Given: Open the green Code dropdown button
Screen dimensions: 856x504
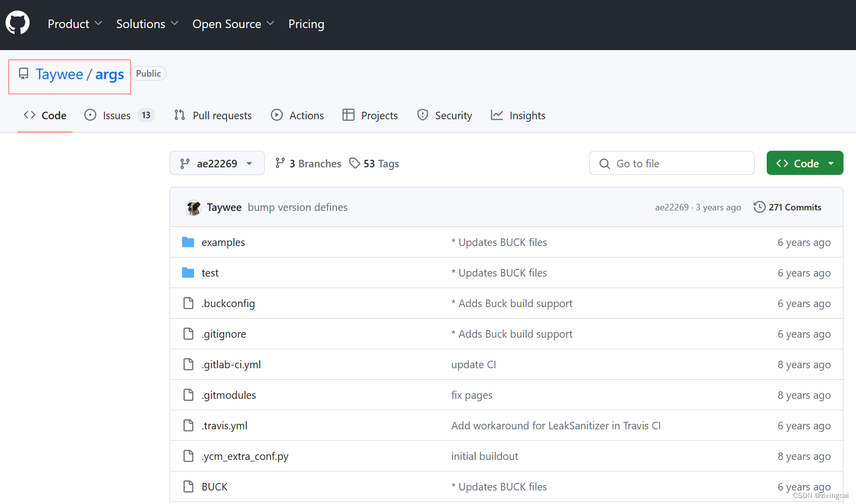Looking at the screenshot, I should pyautogui.click(x=805, y=163).
